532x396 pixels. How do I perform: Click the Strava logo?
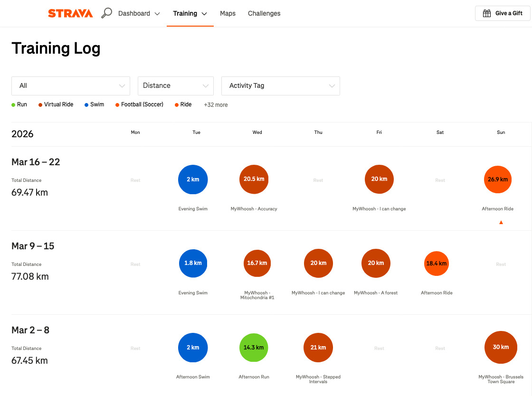[x=70, y=13]
